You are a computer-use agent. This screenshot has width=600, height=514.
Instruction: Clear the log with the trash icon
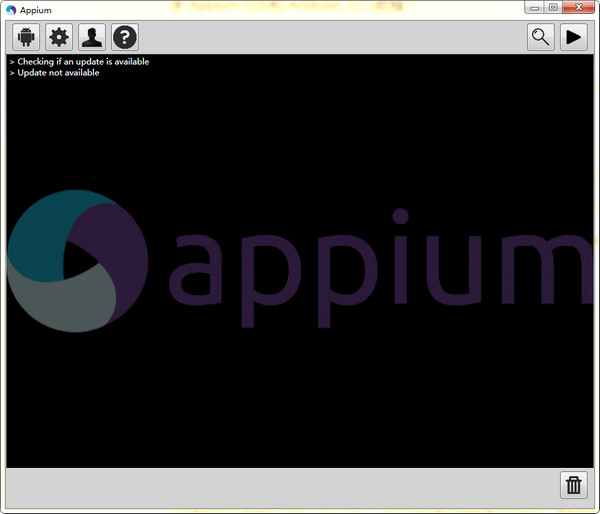[574, 486]
